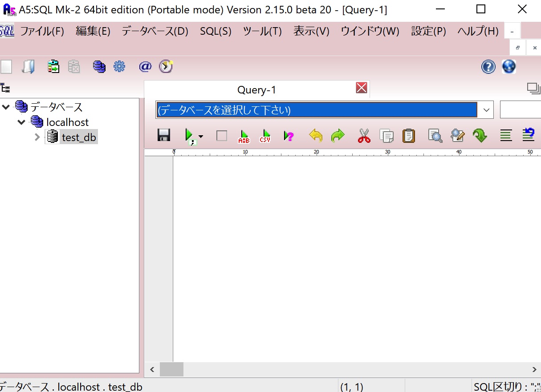The image size is (541, 392).
Task: Undo the last edit with the undo arrow
Action: click(x=316, y=136)
